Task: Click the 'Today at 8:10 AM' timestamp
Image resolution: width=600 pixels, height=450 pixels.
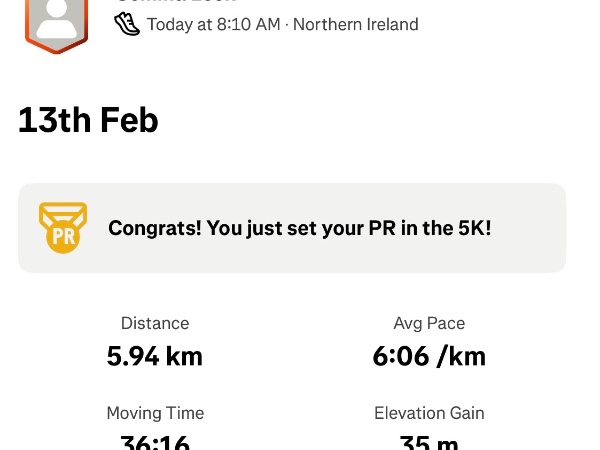Action: pyautogui.click(x=214, y=24)
